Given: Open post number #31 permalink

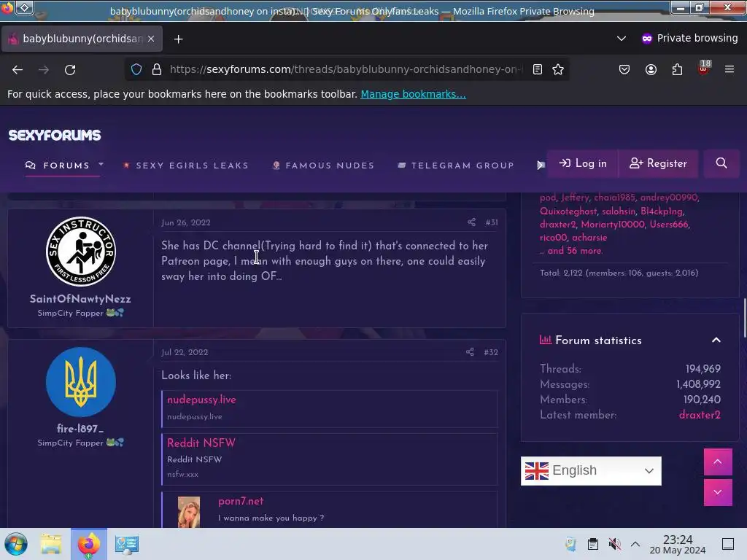Looking at the screenshot, I should point(492,222).
